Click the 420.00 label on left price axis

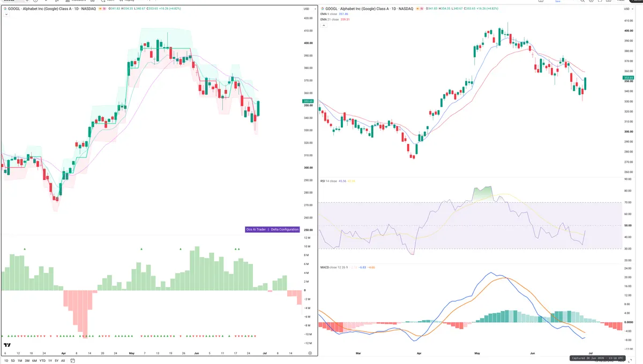click(x=308, y=18)
